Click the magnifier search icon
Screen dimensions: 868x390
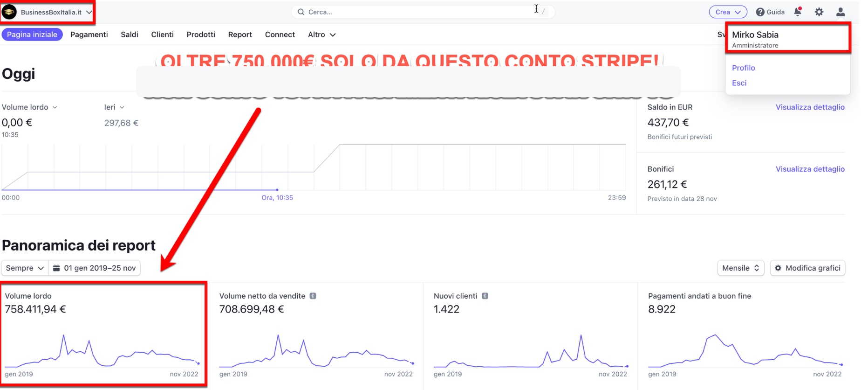[301, 12]
